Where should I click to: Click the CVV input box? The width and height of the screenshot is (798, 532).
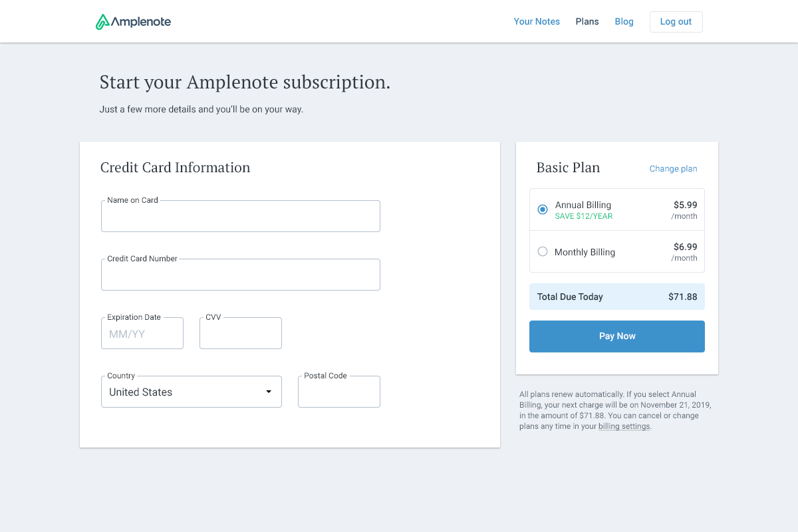240,334
